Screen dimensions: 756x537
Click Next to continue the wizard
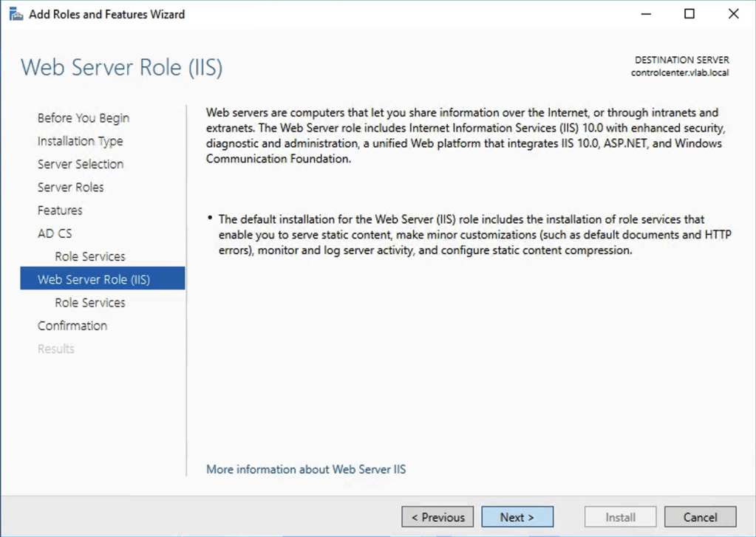tap(517, 517)
